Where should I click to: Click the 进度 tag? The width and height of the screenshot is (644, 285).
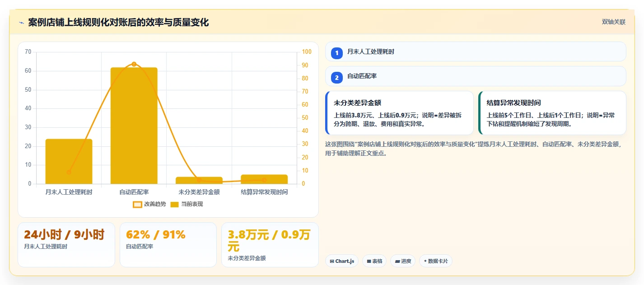point(403,261)
